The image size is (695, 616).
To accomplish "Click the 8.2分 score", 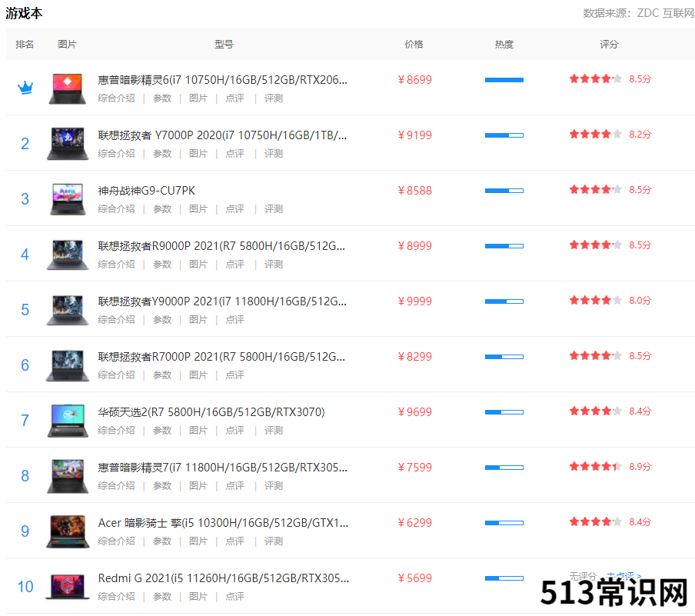I will pyautogui.click(x=640, y=135).
